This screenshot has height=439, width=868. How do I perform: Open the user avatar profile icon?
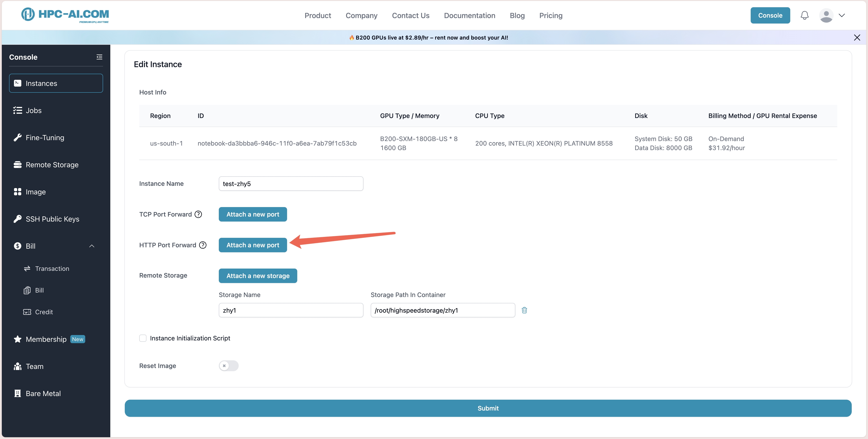point(826,16)
